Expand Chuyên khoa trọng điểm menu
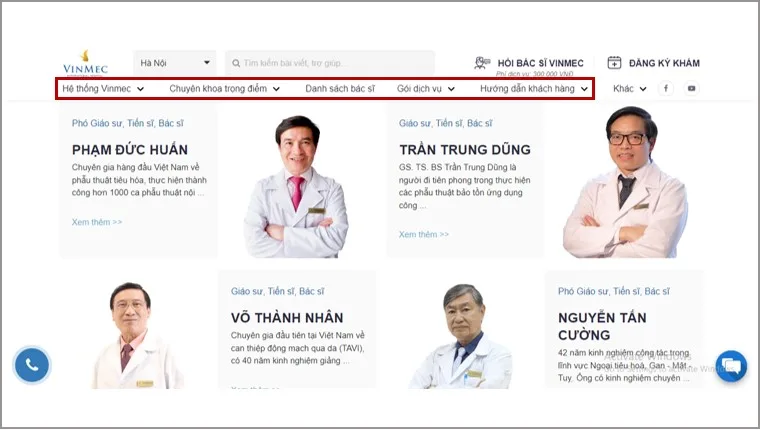The image size is (760, 430). tap(224, 89)
